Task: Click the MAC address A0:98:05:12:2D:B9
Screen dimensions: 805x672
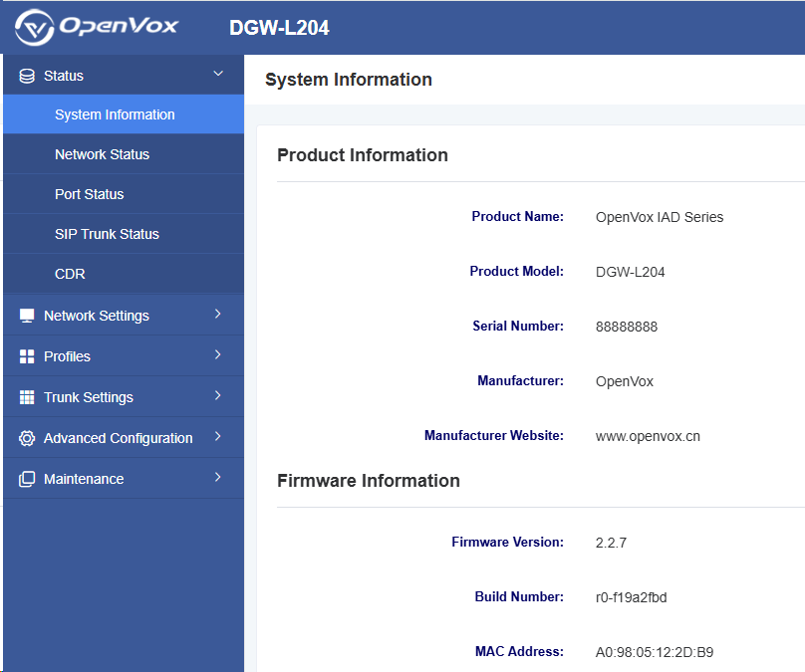Action: point(655,652)
